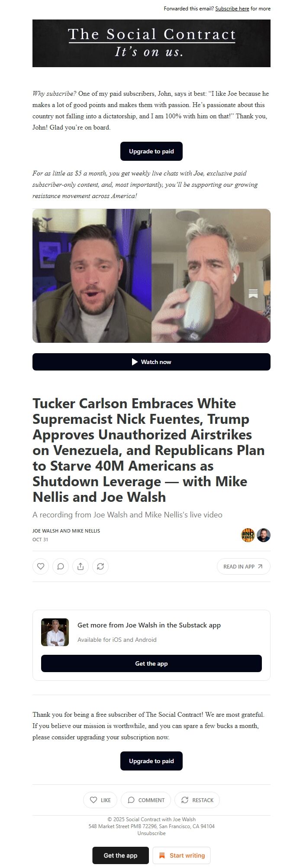303x868 pixels.
Task: Click the circular restack arrows icon
Action: tap(100, 566)
